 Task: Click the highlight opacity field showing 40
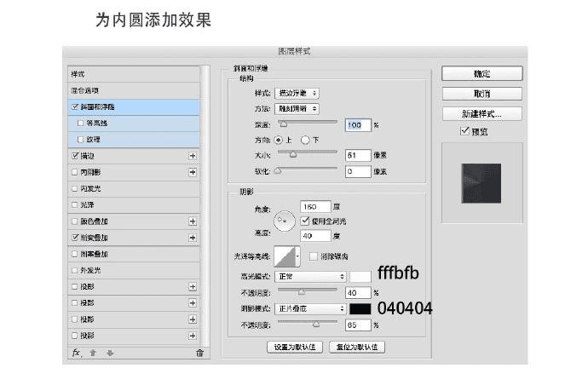[358, 293]
